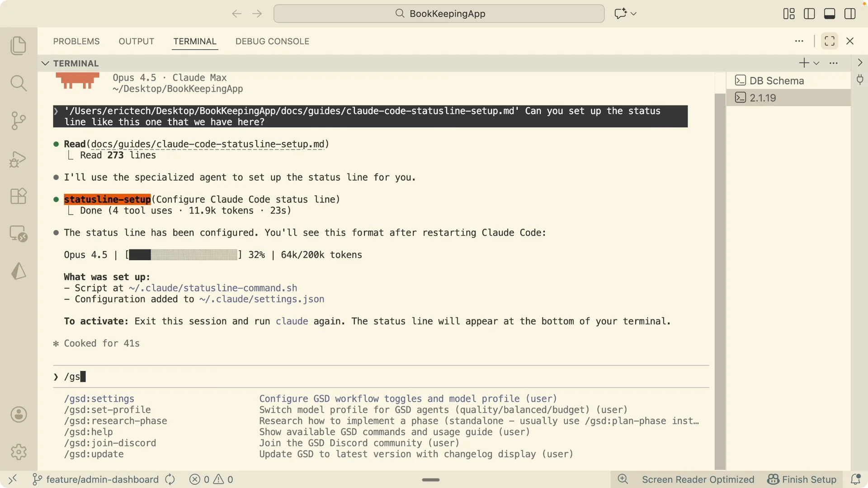This screenshot has height=488, width=868.
Task: Open the Explorer view icon
Action: pyautogui.click(x=19, y=46)
